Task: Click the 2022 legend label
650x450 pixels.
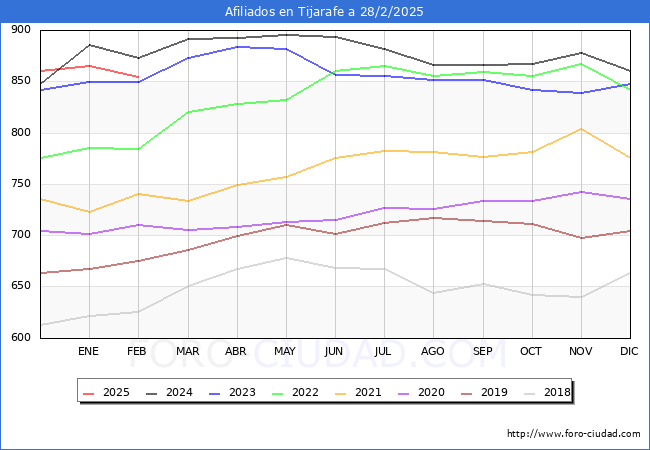Action: click(x=305, y=392)
